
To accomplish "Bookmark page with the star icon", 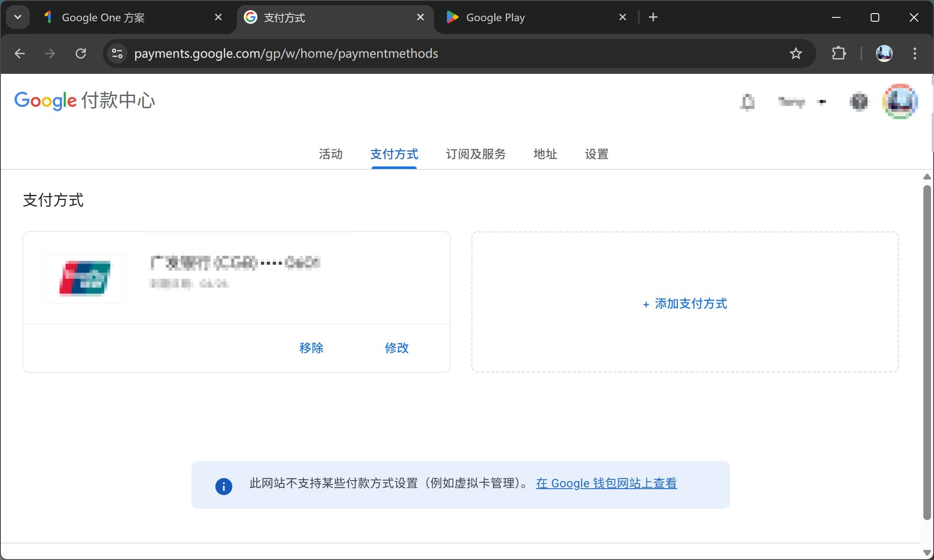I will [x=796, y=53].
